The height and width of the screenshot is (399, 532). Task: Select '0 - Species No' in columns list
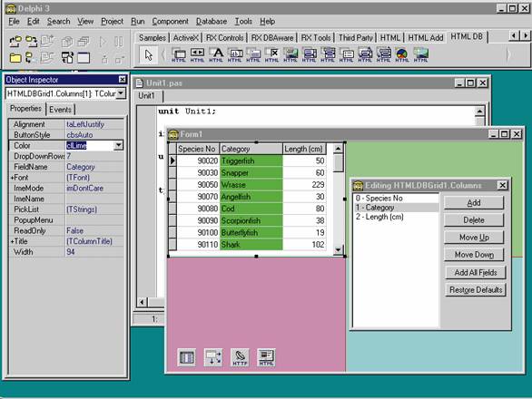[x=396, y=198]
